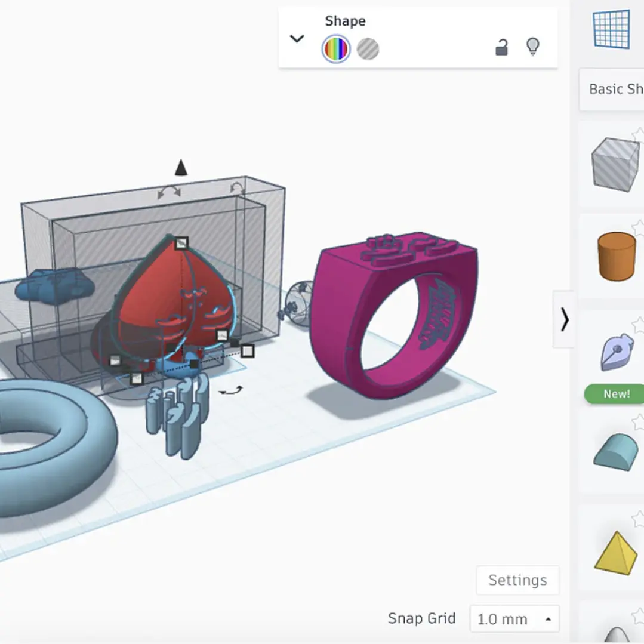Click the Workplane grid icon
The height and width of the screenshot is (644, 644).
pyautogui.click(x=612, y=29)
